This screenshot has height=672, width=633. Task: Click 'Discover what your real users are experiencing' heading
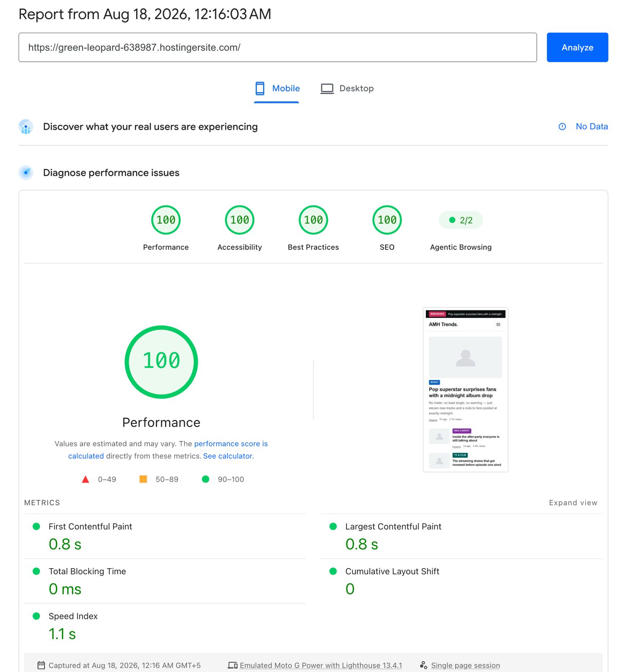(x=150, y=127)
